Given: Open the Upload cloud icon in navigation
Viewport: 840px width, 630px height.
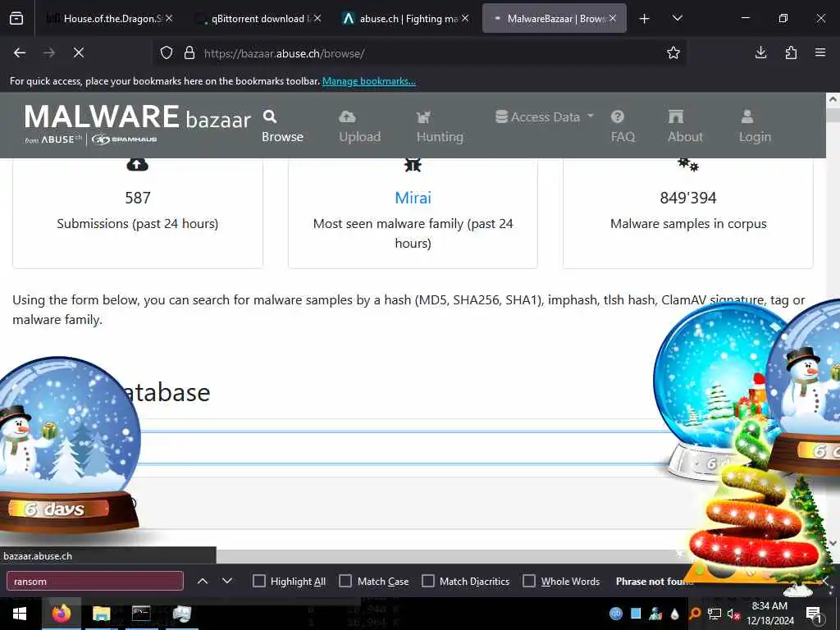Looking at the screenshot, I should point(347,116).
